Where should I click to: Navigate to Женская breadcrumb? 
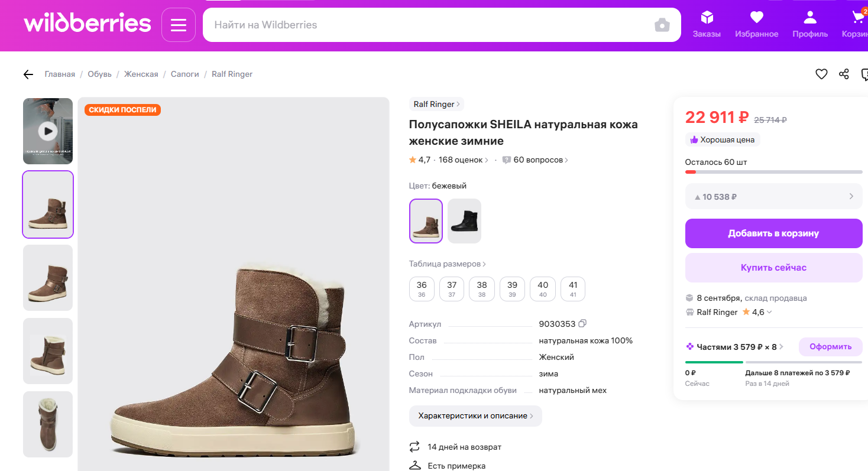[141, 74]
